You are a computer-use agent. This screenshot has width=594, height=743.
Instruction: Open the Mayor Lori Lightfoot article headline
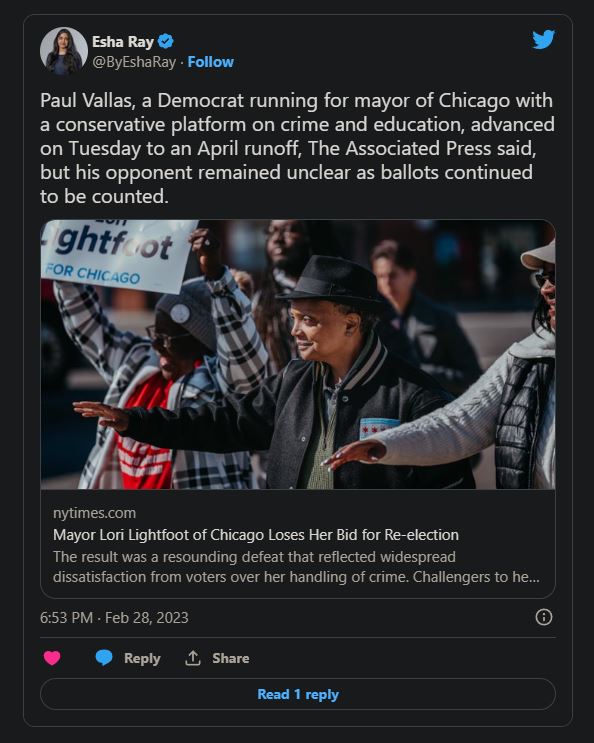[256, 535]
